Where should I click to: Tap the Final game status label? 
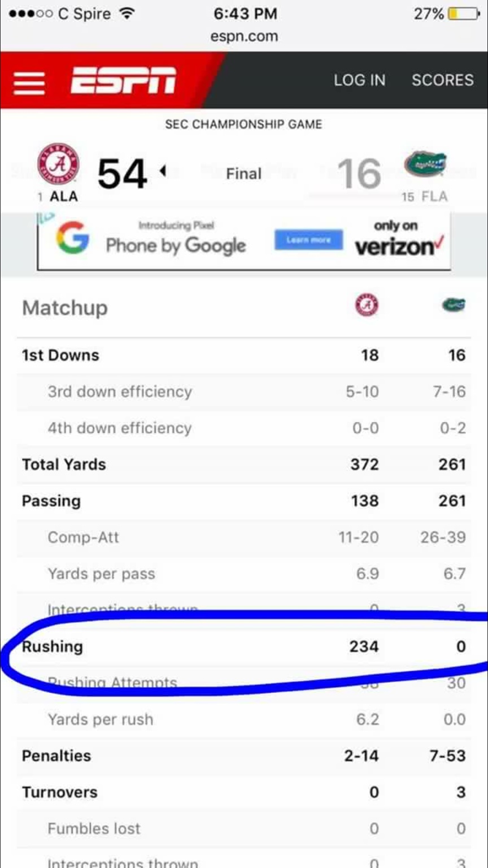click(243, 173)
